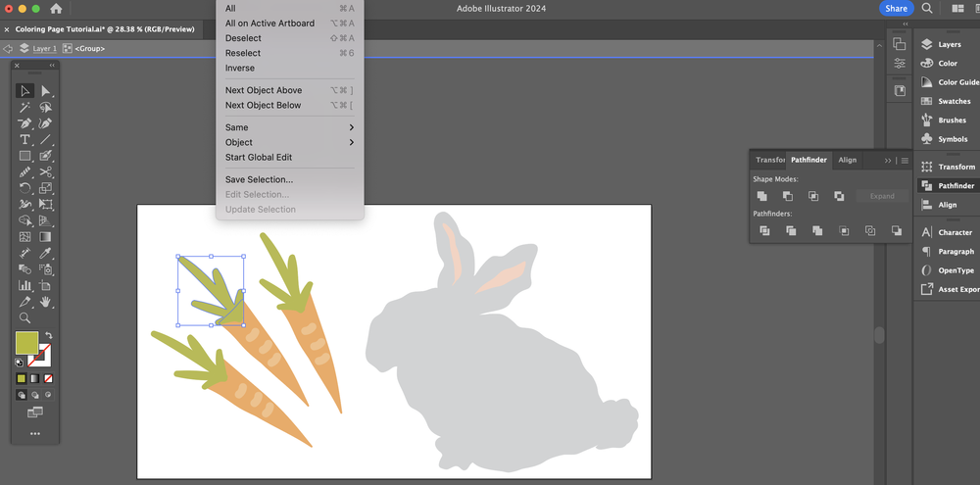Image resolution: width=980 pixels, height=485 pixels.
Task: Click Minus Front shape mode
Action: (x=788, y=196)
